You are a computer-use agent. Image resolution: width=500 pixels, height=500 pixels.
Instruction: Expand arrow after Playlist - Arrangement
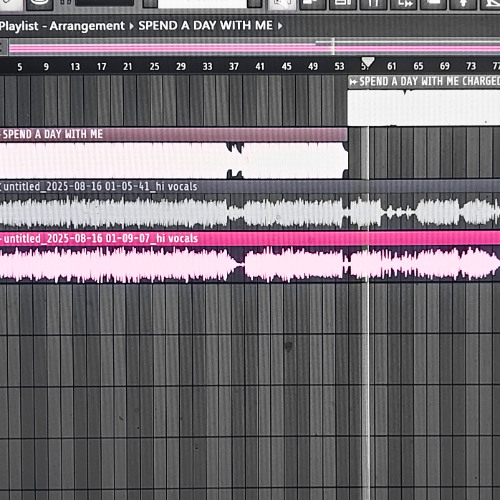[131, 26]
